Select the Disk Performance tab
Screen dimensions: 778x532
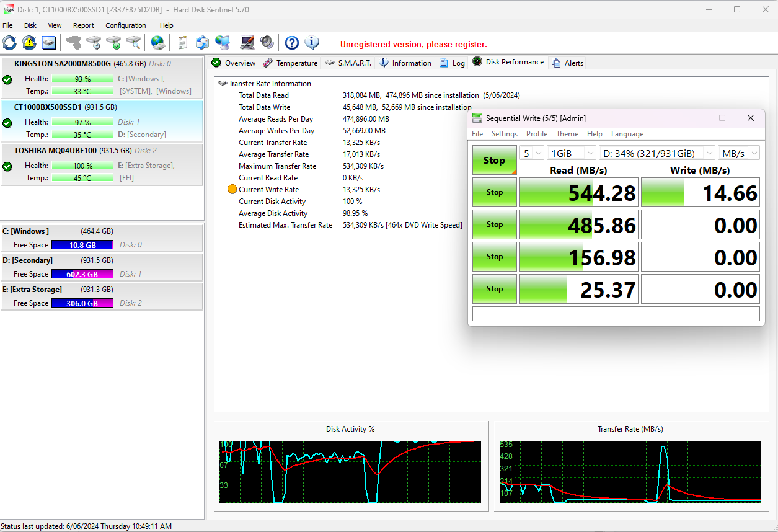508,62
